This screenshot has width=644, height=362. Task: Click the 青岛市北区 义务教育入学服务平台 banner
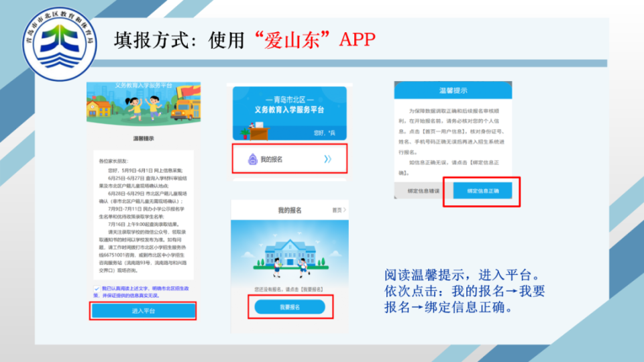coord(290,113)
